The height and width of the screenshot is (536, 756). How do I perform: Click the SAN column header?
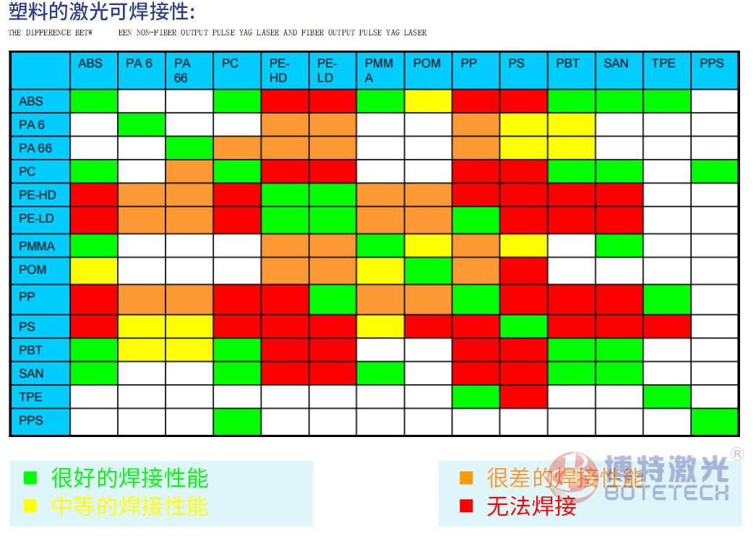[x=619, y=71]
